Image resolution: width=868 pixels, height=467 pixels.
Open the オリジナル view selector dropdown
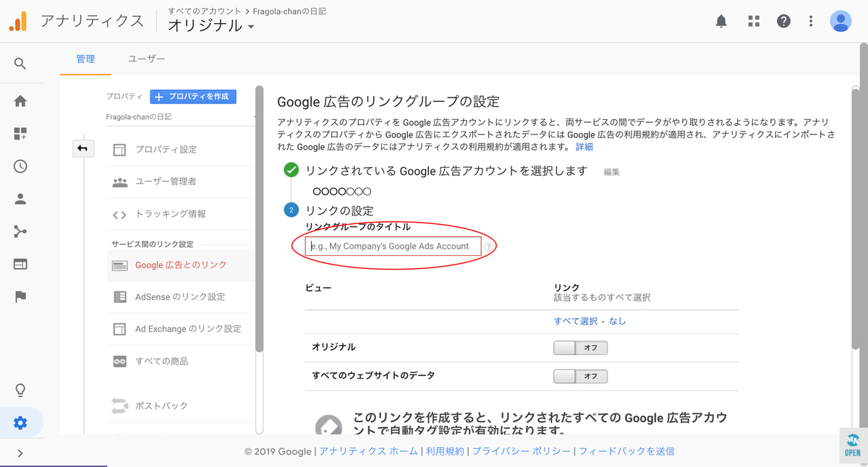coord(211,26)
